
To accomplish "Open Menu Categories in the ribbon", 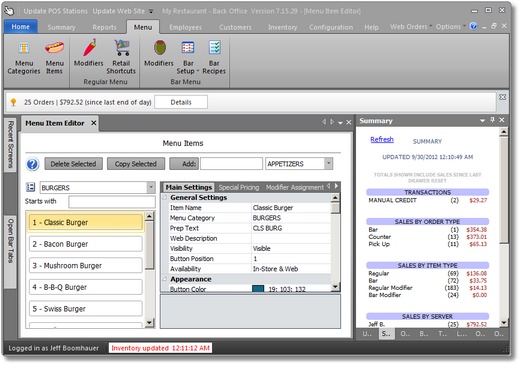I will point(24,58).
